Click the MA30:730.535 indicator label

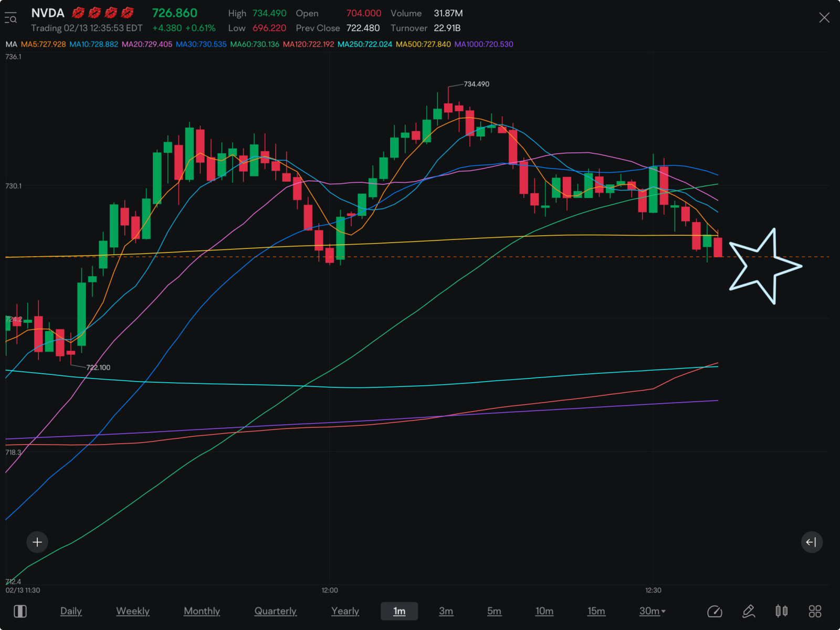(201, 44)
